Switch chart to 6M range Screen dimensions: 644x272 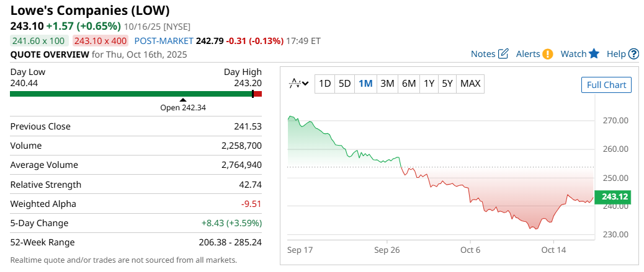pos(408,84)
